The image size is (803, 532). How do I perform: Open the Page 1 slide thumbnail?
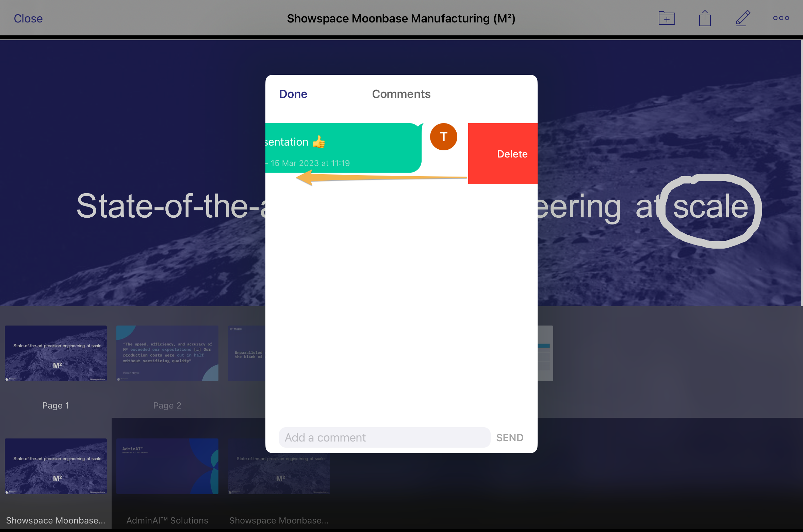click(x=56, y=353)
